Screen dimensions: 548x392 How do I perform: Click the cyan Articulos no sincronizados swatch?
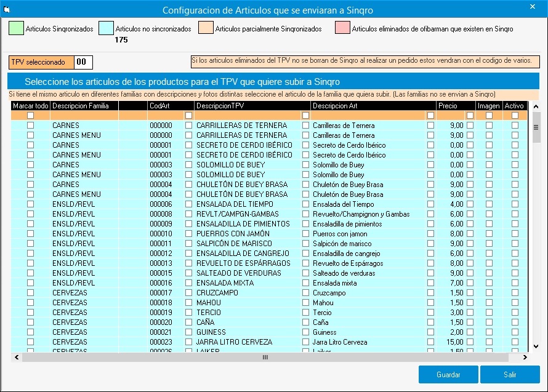tap(107, 28)
